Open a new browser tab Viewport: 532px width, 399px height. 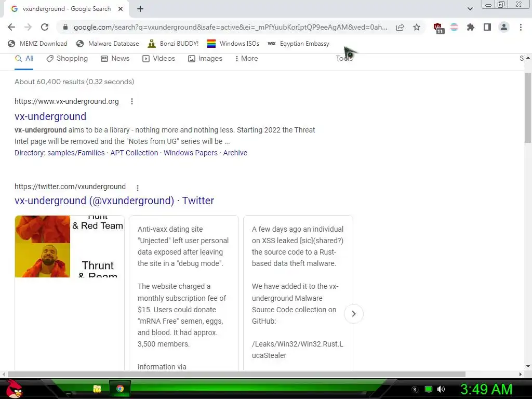(140, 9)
